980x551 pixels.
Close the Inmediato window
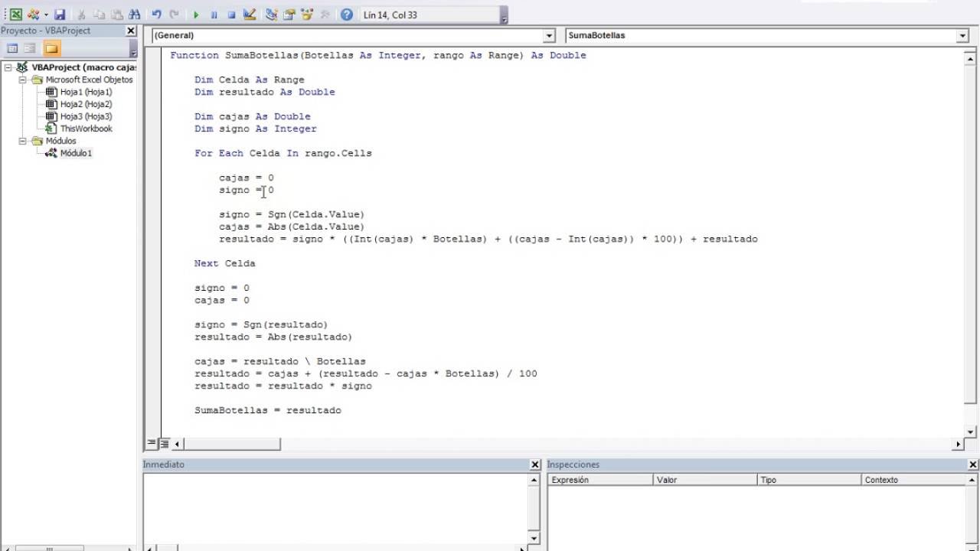click(535, 465)
